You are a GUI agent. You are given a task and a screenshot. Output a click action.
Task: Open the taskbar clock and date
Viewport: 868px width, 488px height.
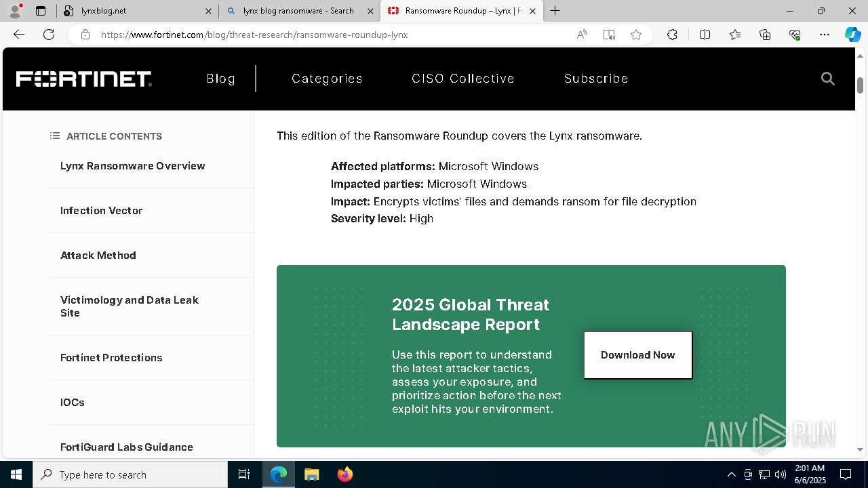pyautogui.click(x=810, y=474)
